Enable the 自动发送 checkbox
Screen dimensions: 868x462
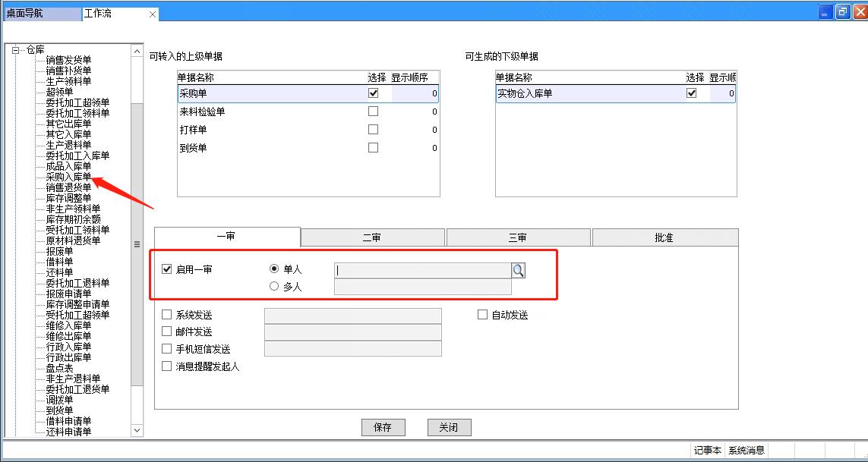[482, 315]
